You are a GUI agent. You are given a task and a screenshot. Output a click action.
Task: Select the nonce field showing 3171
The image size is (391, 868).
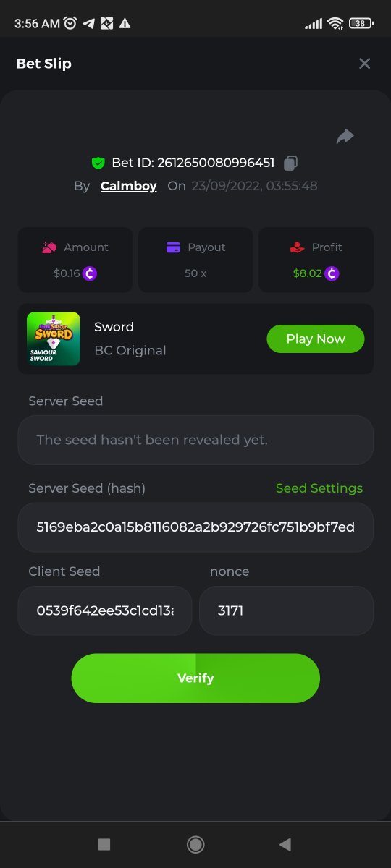pos(286,610)
